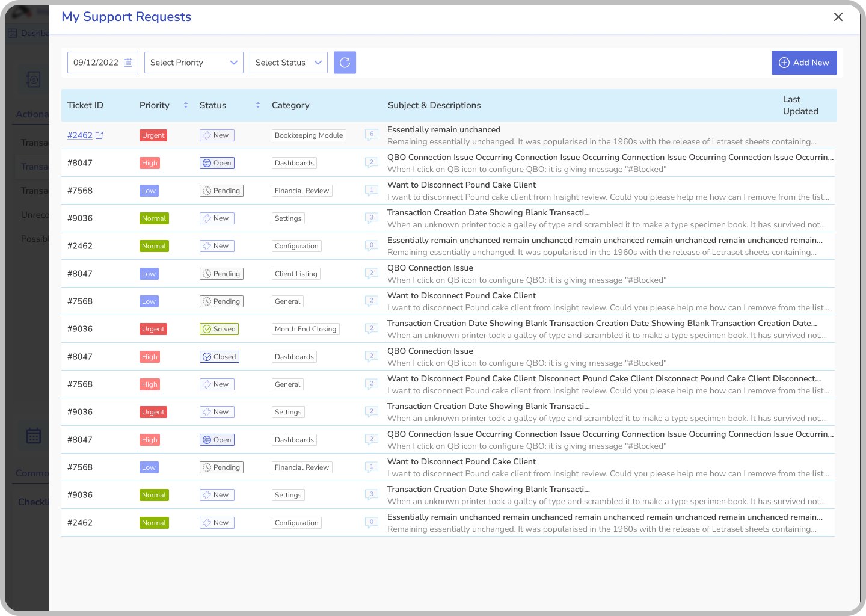Expand the Select Priority dropdown
866x616 pixels.
click(x=194, y=63)
